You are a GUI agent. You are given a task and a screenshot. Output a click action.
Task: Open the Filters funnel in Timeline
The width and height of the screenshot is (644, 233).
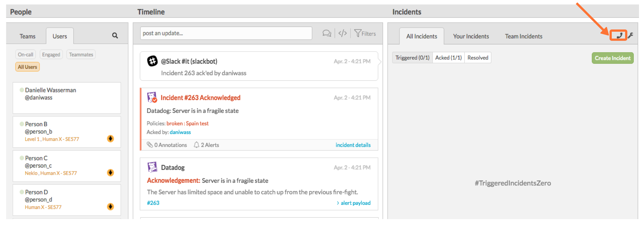tap(365, 34)
